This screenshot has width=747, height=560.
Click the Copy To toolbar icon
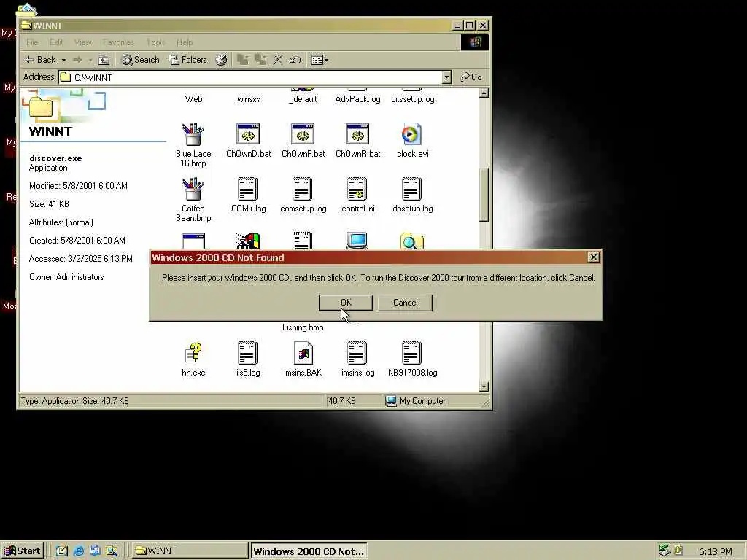[x=260, y=60]
